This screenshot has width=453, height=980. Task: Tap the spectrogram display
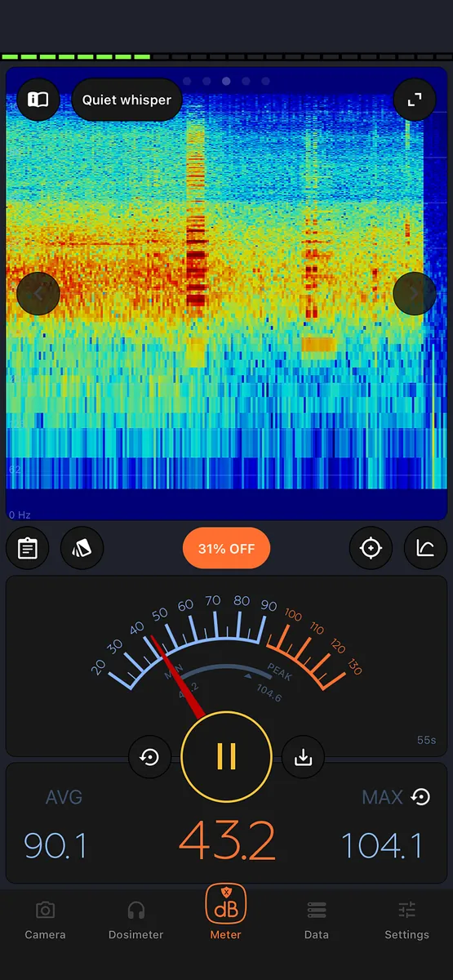(x=226, y=293)
